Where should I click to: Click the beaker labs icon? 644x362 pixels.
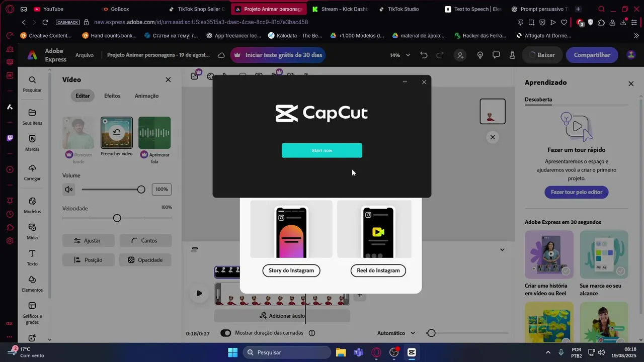[x=512, y=55]
